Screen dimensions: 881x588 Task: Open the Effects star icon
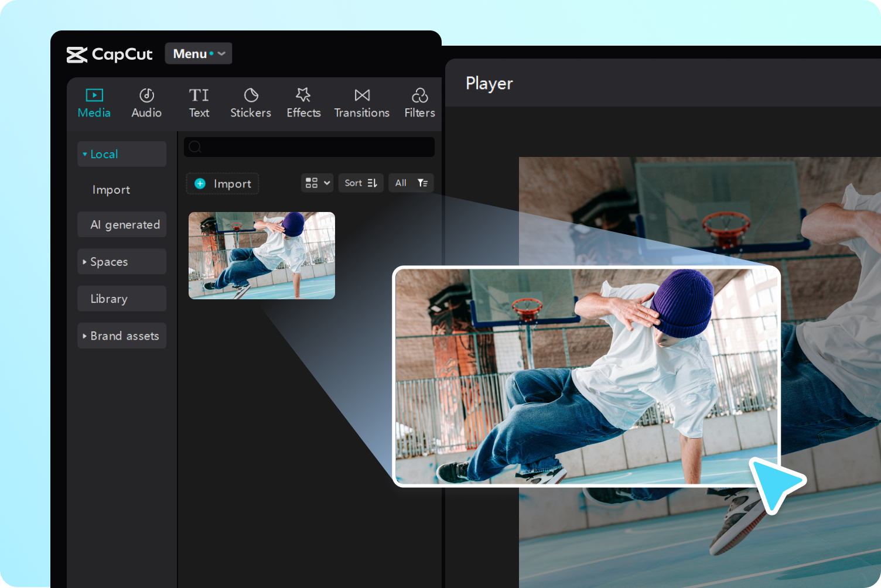coord(303,95)
